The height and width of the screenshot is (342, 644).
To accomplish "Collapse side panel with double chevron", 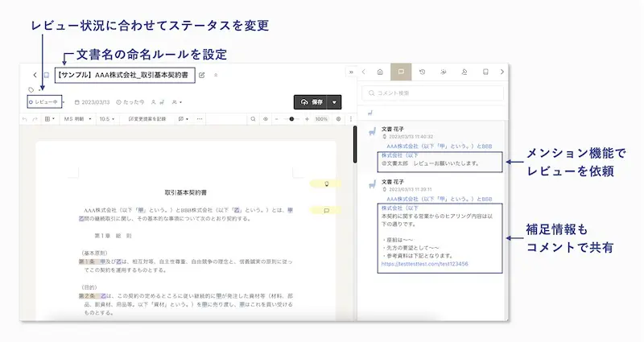I will 351,72.
